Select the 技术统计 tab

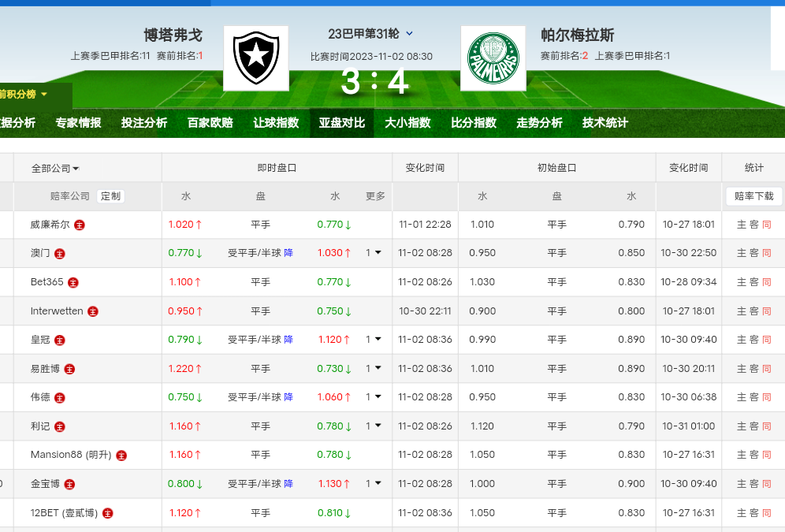click(605, 123)
